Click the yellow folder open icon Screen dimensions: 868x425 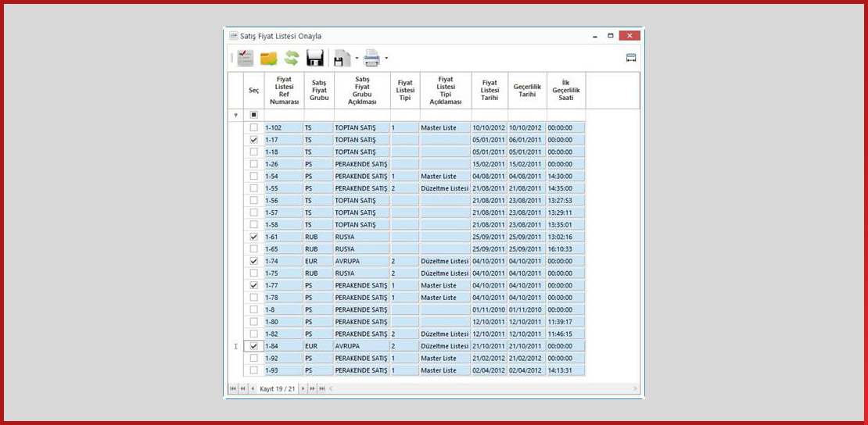[x=268, y=58]
